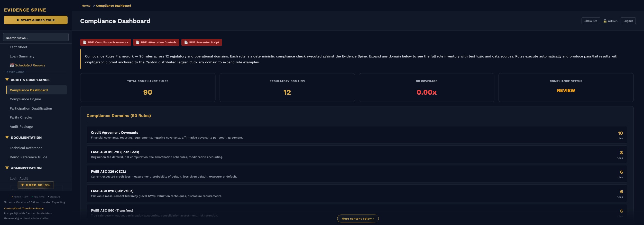The width and height of the screenshot is (644, 225).
Task: Expand the Credit Agreement Covenants domain
Action: pos(356,135)
